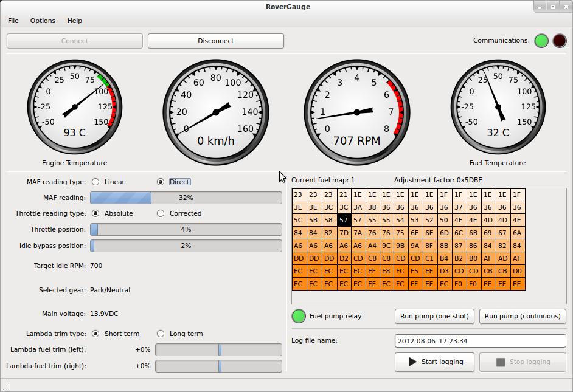
Task: Click the dark red Communications indicator light
Action: (560, 41)
